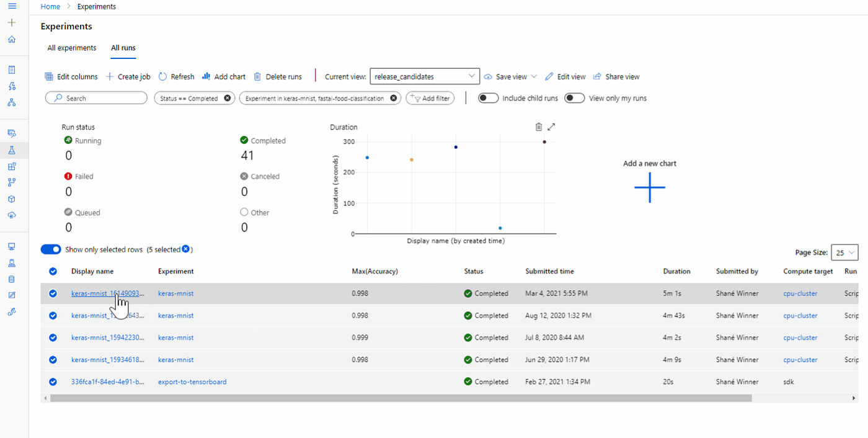Expand the Save view options chevron
This screenshot has height=438, width=868.
click(534, 77)
